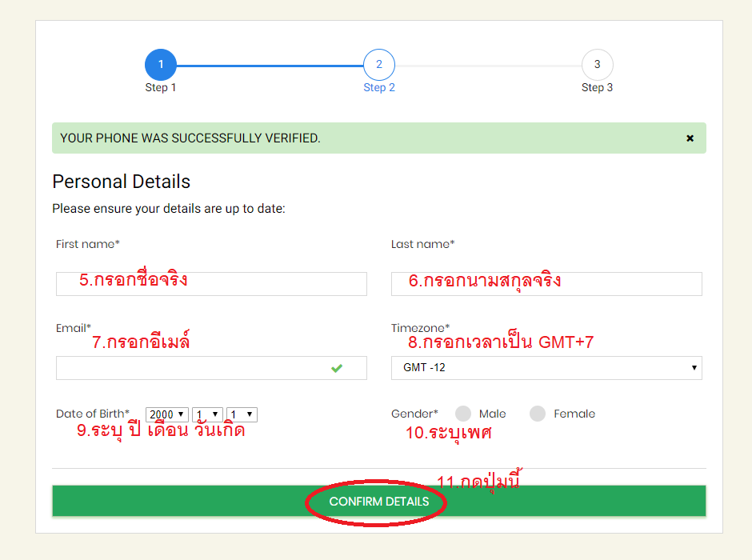Viewport: 752px width, 560px height.
Task: Click the Last name input field
Action: click(546, 284)
